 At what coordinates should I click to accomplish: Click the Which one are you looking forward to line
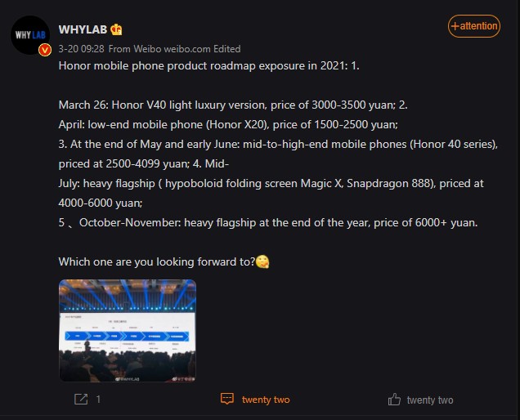(157, 261)
